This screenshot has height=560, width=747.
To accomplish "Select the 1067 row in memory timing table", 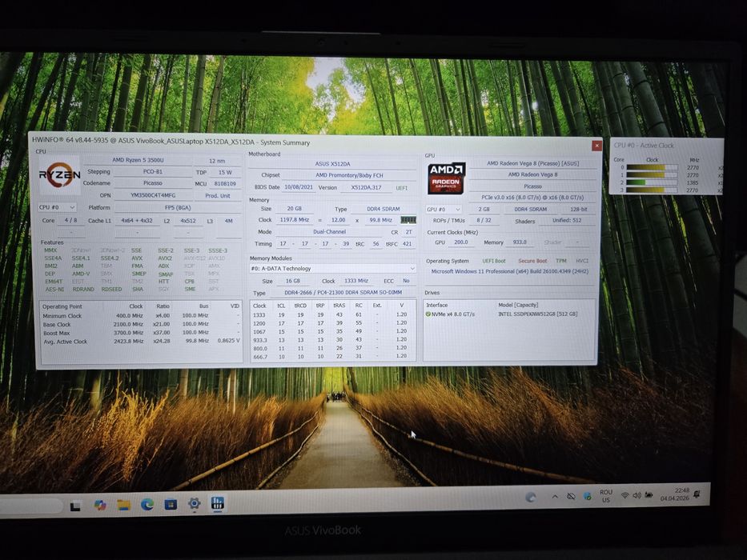I will [x=331, y=331].
